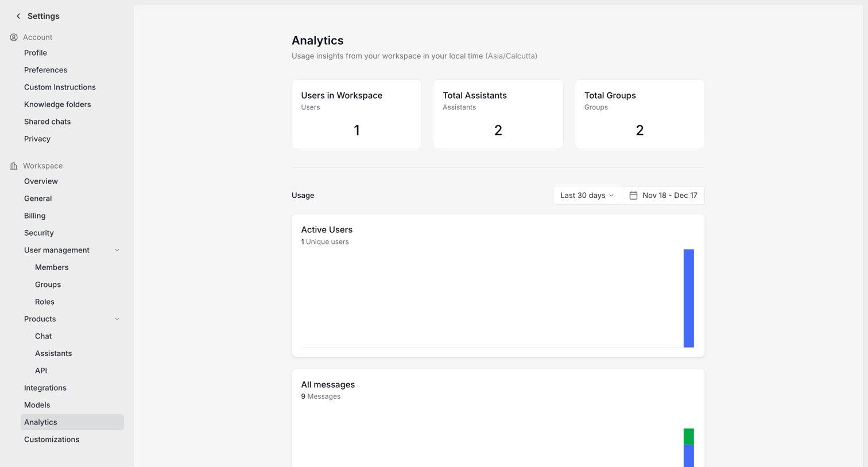Click the Usage section heading
This screenshot has height=467, width=868.
pos(303,196)
